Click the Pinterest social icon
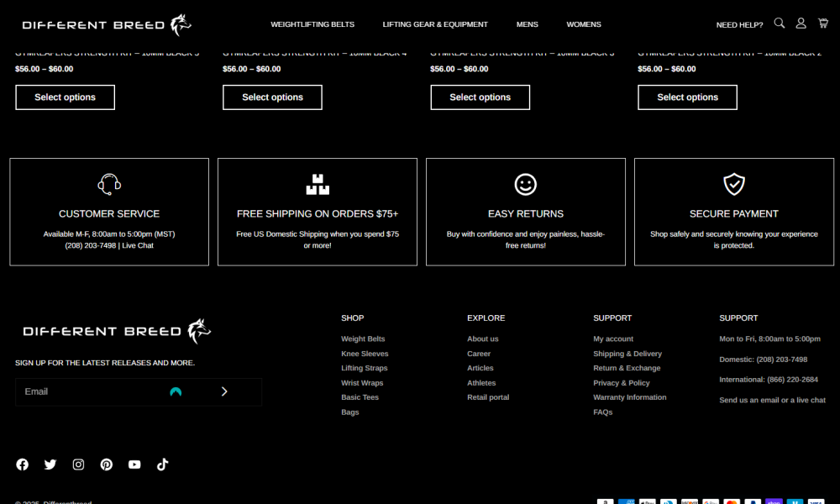Image resolution: width=840 pixels, height=504 pixels. (x=107, y=465)
